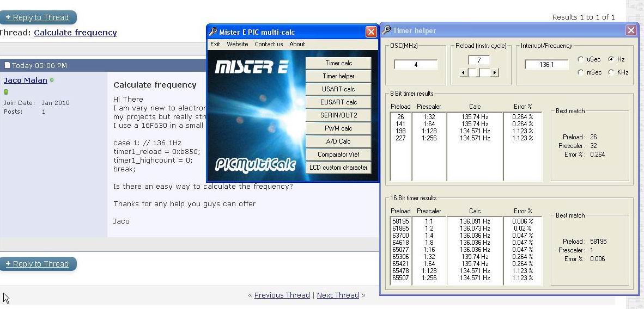Screen dimensions: 644x309
Task: Select 16 Bit preload value 58195 in list
Action: tap(400, 221)
